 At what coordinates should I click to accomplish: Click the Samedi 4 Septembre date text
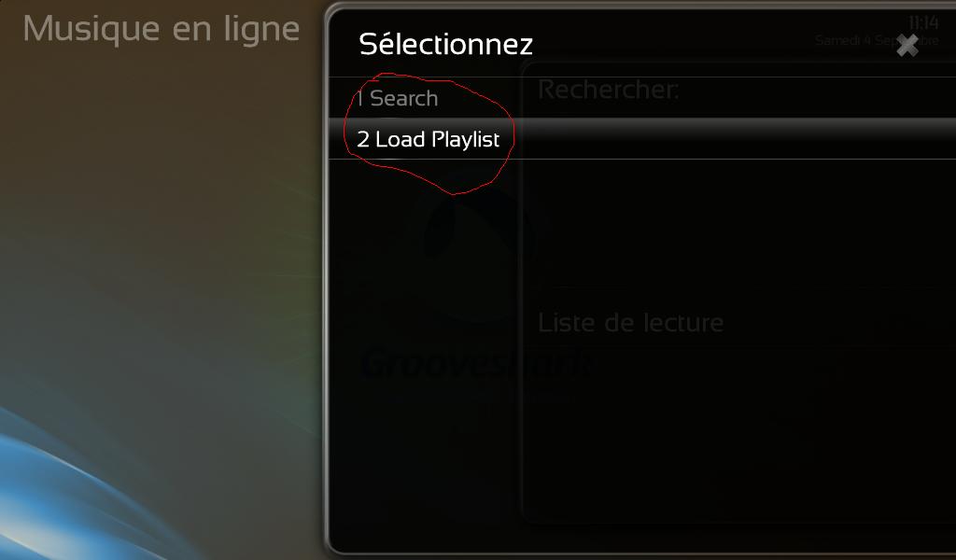pos(877,40)
